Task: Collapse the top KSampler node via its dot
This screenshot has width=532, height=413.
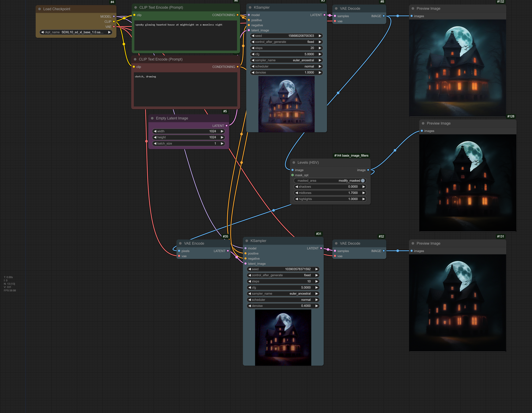Action: pyautogui.click(x=250, y=8)
